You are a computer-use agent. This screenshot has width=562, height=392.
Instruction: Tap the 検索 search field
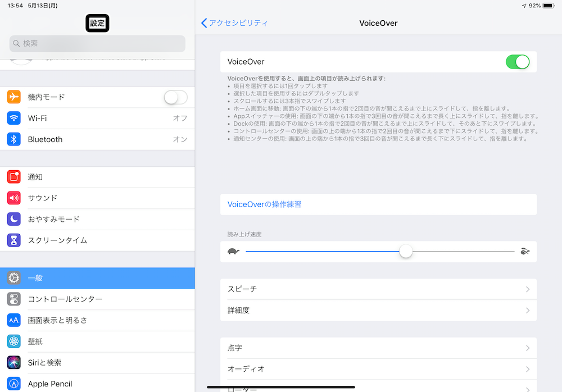click(97, 43)
